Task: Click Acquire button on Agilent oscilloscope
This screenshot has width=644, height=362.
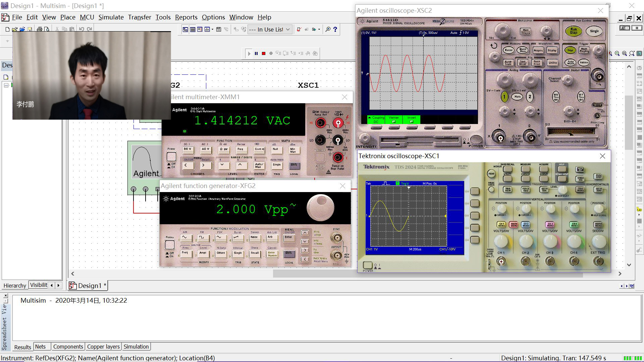Action: [x=538, y=50]
